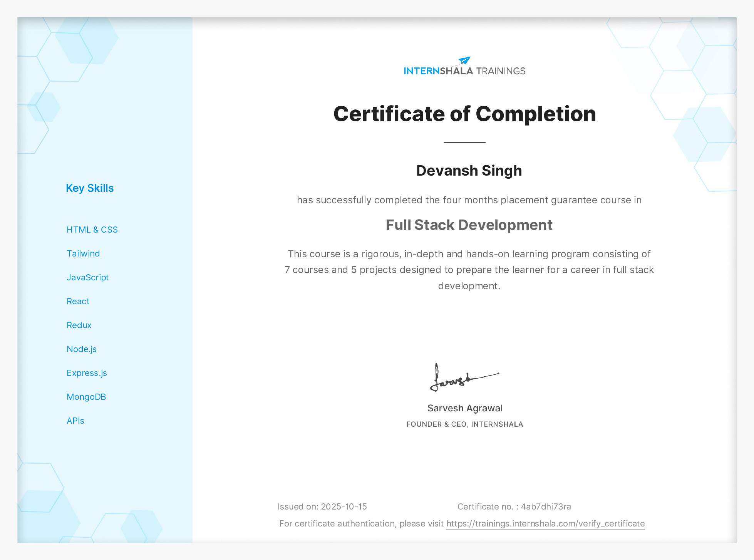
Task: Click the certificate number 4ab7dhi73ra
Action: coord(546,506)
